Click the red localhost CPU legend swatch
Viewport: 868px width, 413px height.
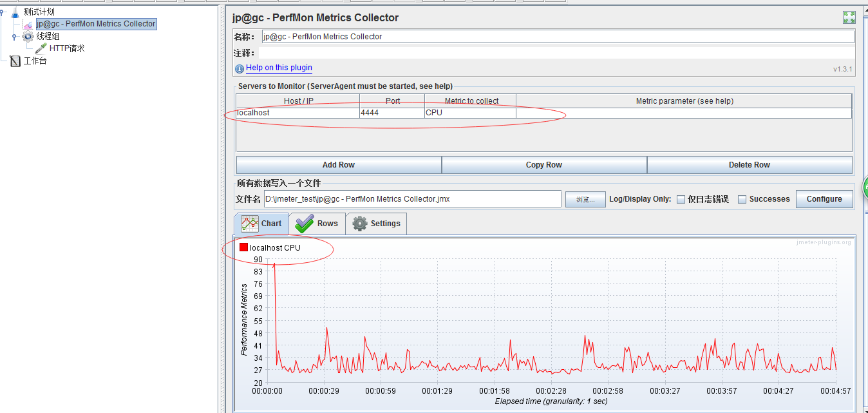tap(243, 247)
